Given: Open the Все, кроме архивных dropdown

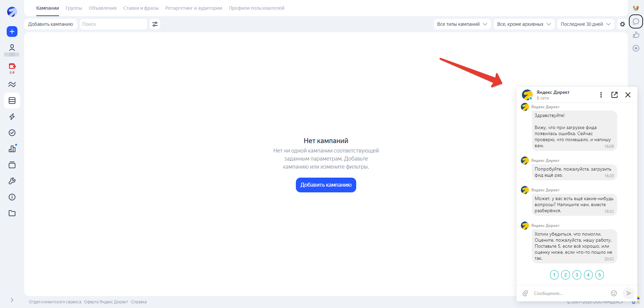Looking at the screenshot, I should (x=524, y=24).
